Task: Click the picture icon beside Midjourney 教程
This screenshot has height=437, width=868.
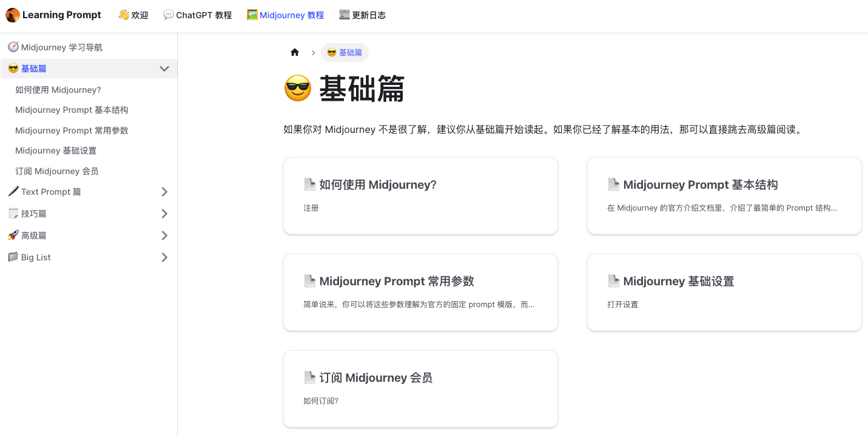Action: tap(252, 15)
